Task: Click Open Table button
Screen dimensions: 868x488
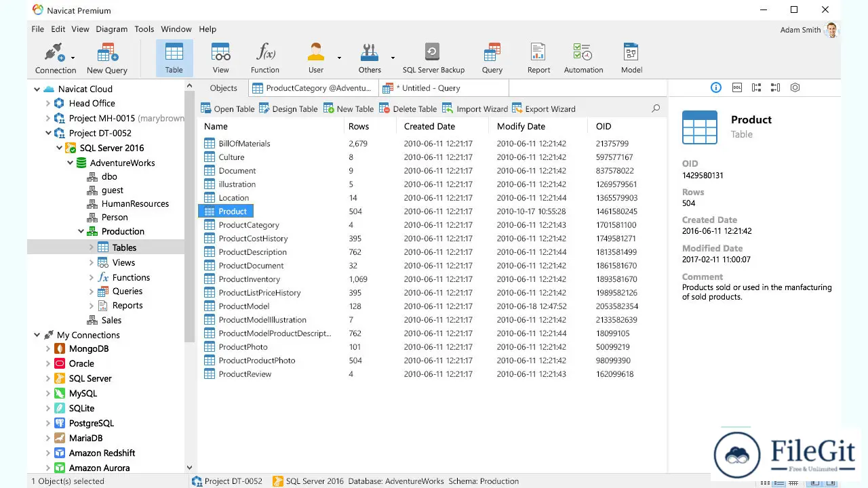Action: [x=228, y=108]
